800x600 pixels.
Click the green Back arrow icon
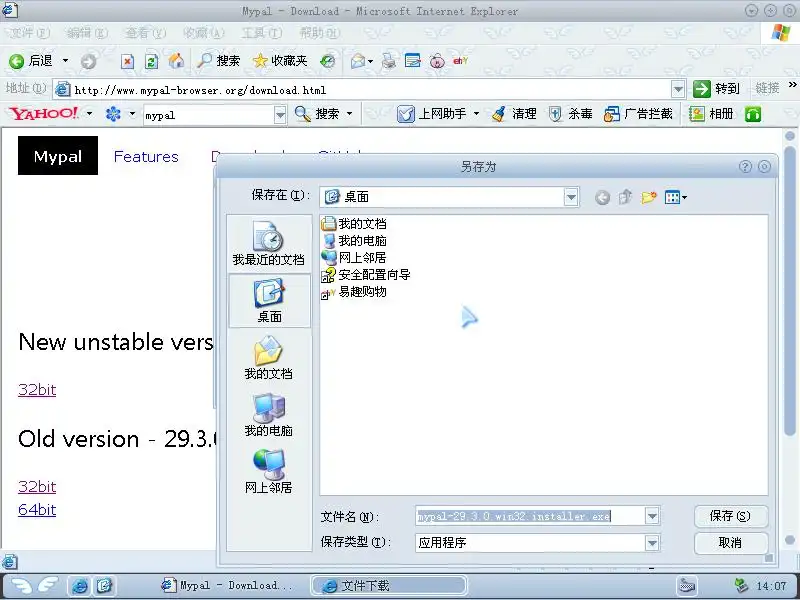click(16, 61)
